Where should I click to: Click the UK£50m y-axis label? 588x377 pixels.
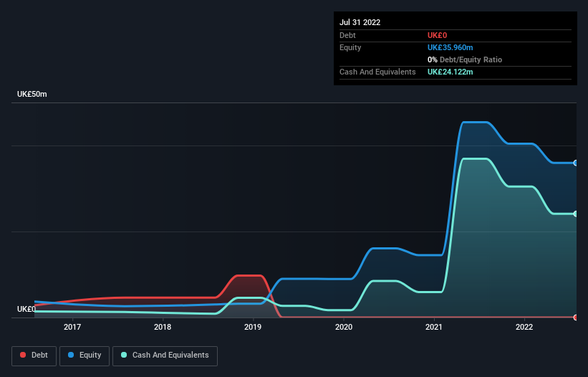[32, 94]
